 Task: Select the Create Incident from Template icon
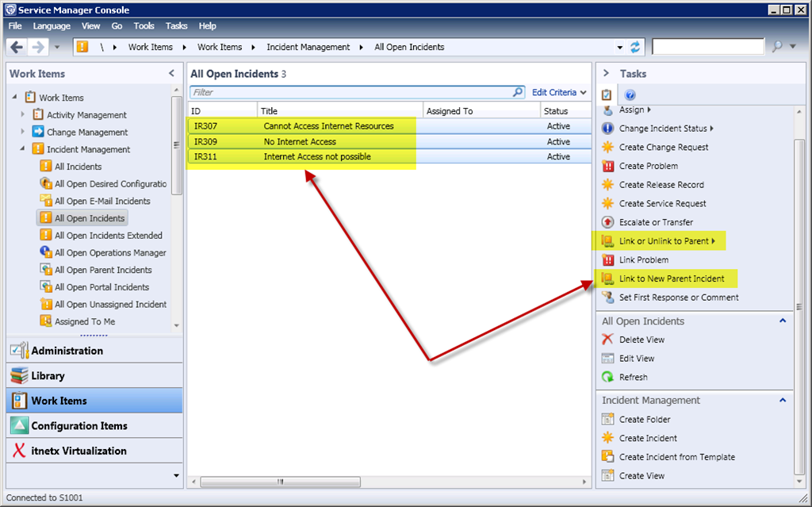point(608,457)
